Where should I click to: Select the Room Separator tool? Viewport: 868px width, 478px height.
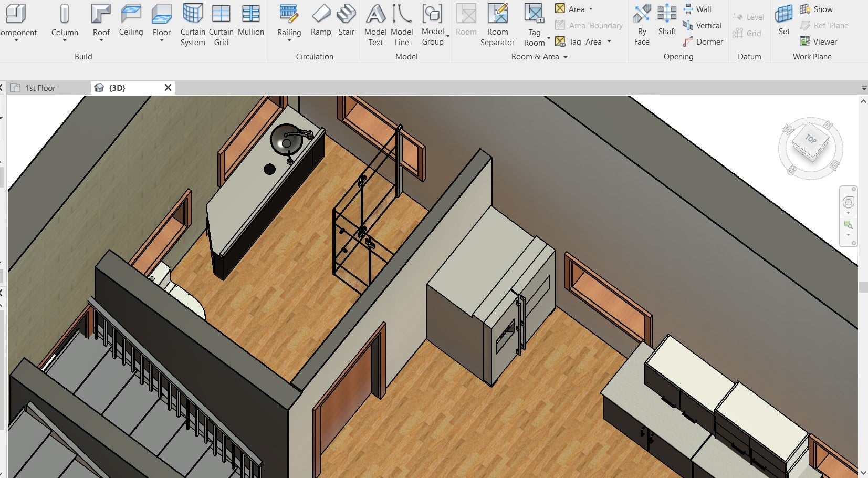point(497,14)
